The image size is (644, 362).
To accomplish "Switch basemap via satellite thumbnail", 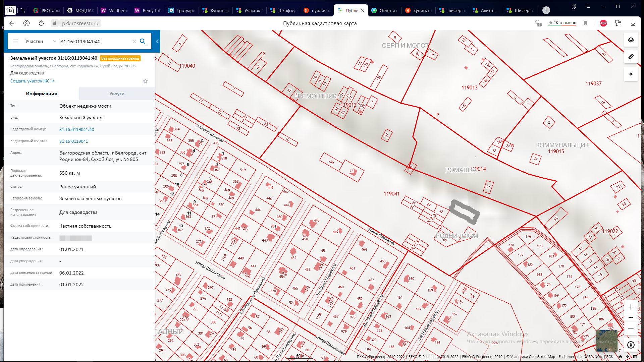I will click(x=606, y=340).
